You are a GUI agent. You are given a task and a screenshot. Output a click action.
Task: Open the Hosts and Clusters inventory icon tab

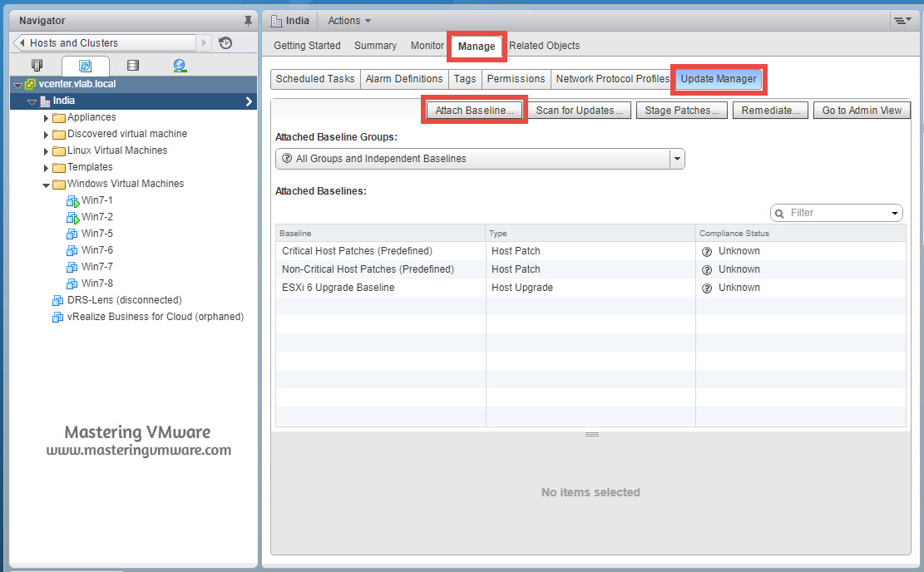[x=37, y=66]
